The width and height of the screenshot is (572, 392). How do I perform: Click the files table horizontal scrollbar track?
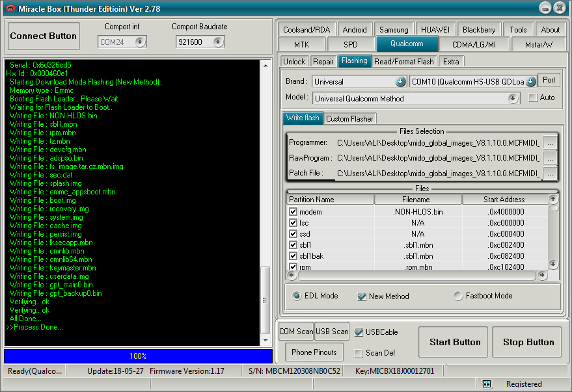click(x=417, y=276)
